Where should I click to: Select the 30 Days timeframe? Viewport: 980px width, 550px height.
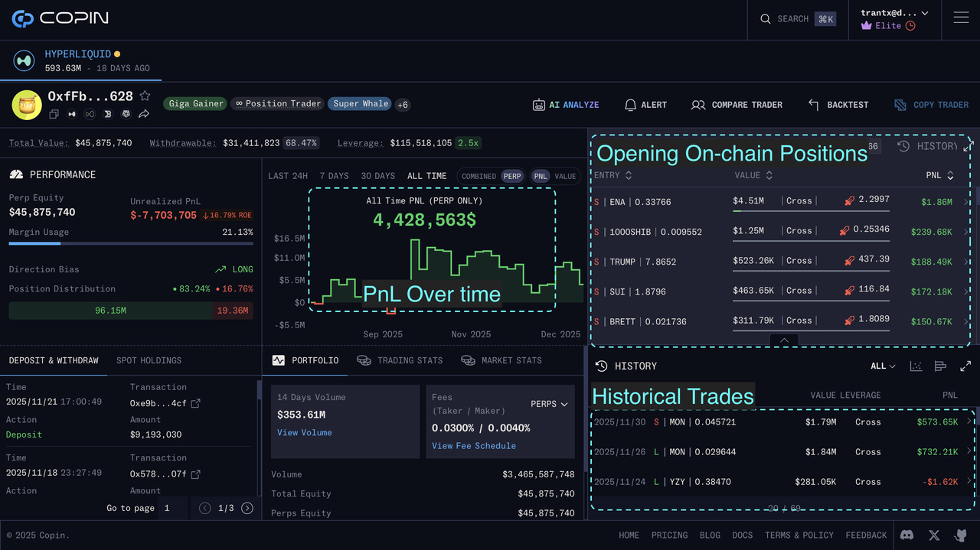377,176
